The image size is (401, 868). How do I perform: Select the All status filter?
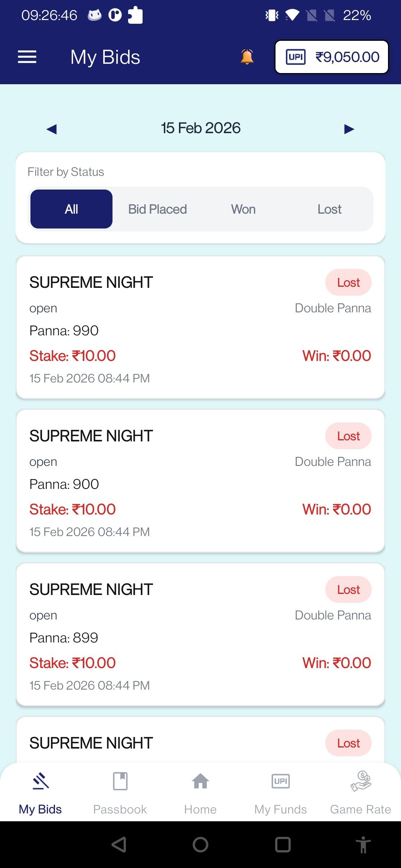click(x=71, y=209)
